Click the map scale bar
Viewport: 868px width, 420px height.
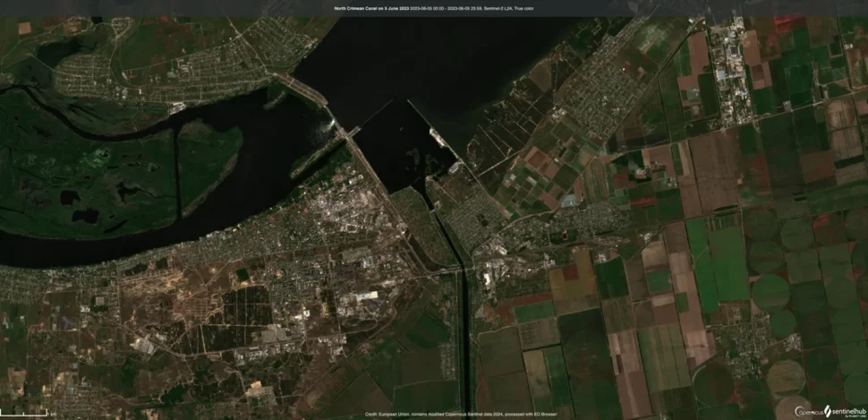(29, 414)
